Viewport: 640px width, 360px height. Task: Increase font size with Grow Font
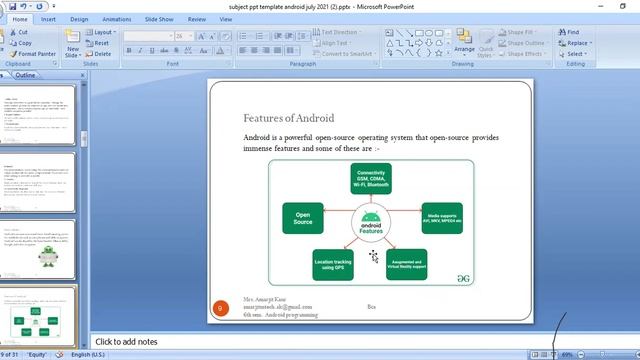[x=201, y=36]
